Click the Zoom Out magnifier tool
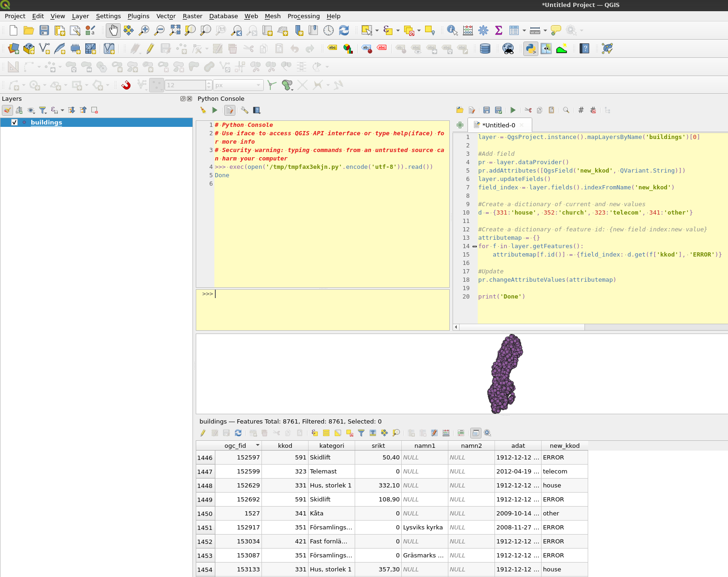The height and width of the screenshot is (577, 728). (159, 30)
